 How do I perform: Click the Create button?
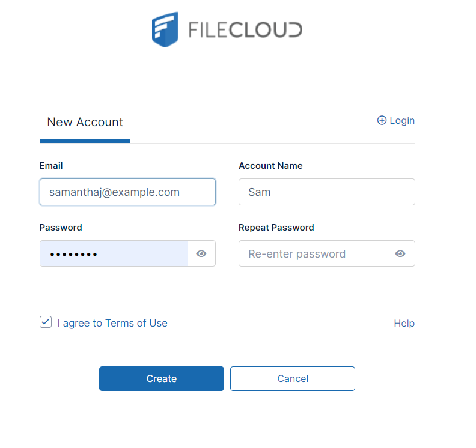pyautogui.click(x=162, y=378)
